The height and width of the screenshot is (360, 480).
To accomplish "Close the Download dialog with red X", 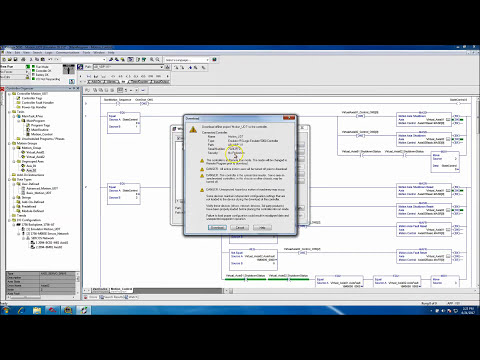I will (289, 118).
